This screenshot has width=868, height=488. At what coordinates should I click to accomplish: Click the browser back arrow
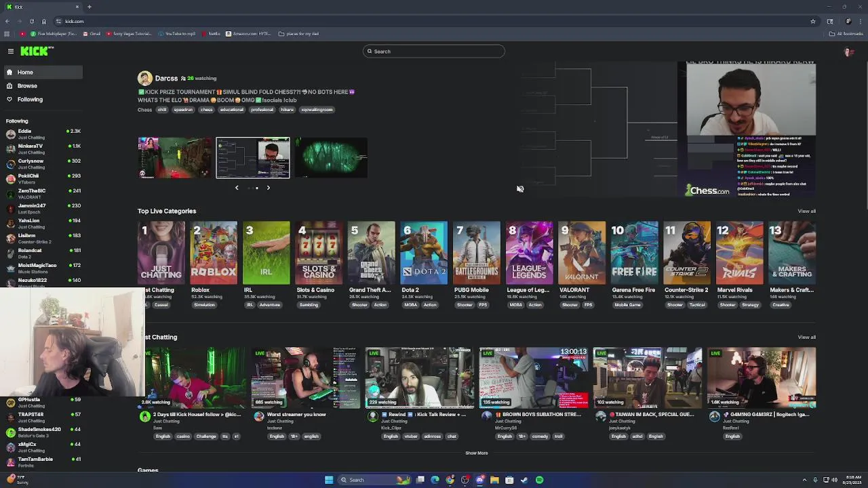pyautogui.click(x=7, y=21)
